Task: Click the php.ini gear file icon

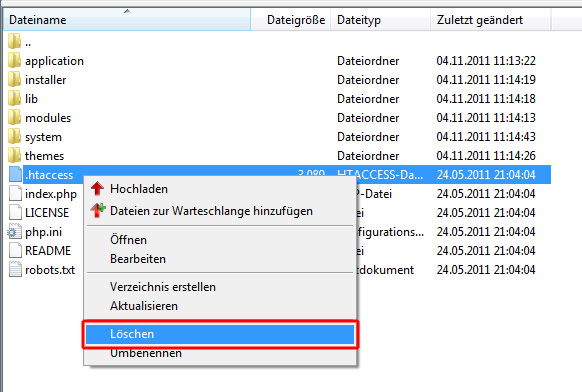Action: pyautogui.click(x=14, y=232)
